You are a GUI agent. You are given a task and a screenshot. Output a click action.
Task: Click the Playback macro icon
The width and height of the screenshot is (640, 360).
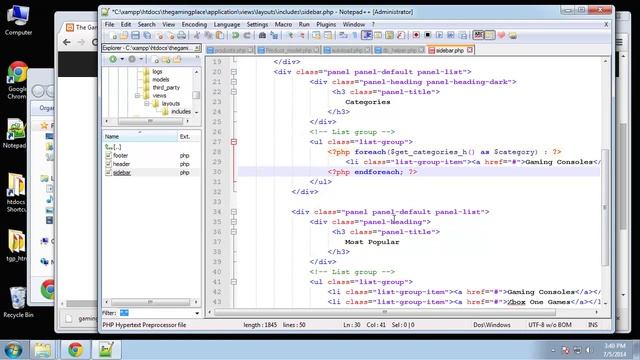pos(439,36)
